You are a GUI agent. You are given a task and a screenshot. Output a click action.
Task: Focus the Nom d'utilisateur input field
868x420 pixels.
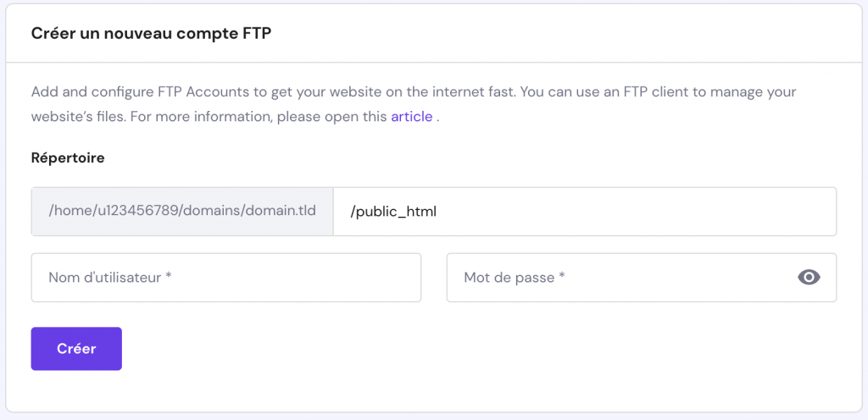point(225,278)
